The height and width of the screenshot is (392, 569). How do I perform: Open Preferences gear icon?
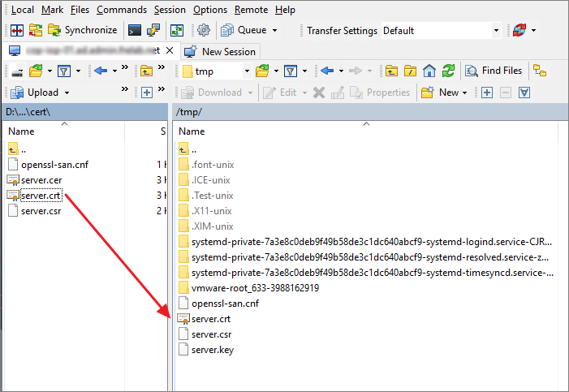tap(204, 30)
